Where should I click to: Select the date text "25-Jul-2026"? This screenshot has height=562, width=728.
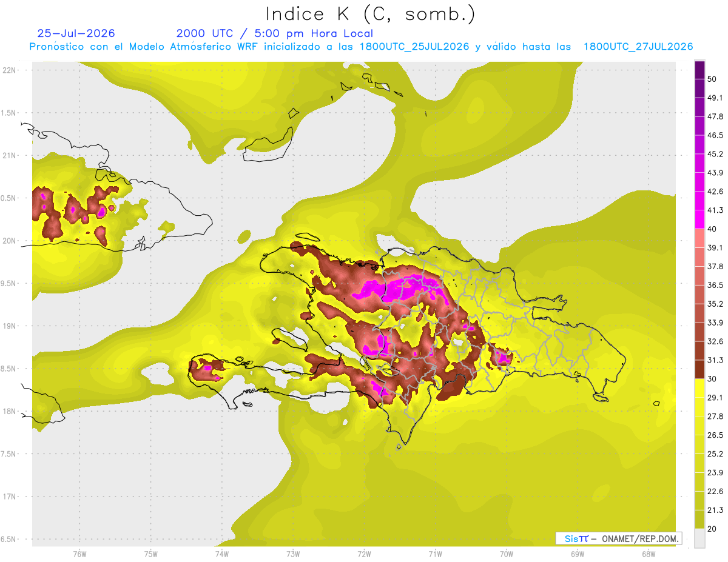tap(76, 33)
